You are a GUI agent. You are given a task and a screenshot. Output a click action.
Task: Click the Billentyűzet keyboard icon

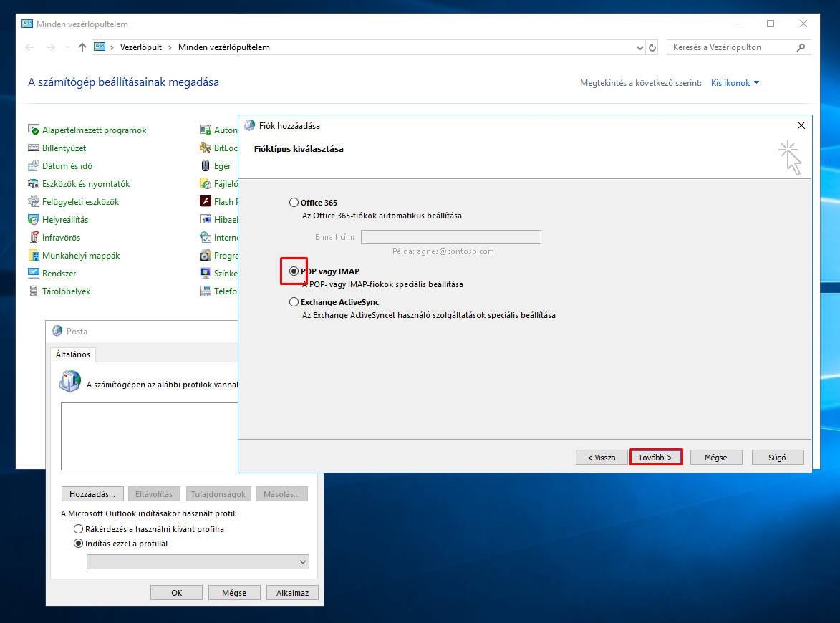click(33, 148)
